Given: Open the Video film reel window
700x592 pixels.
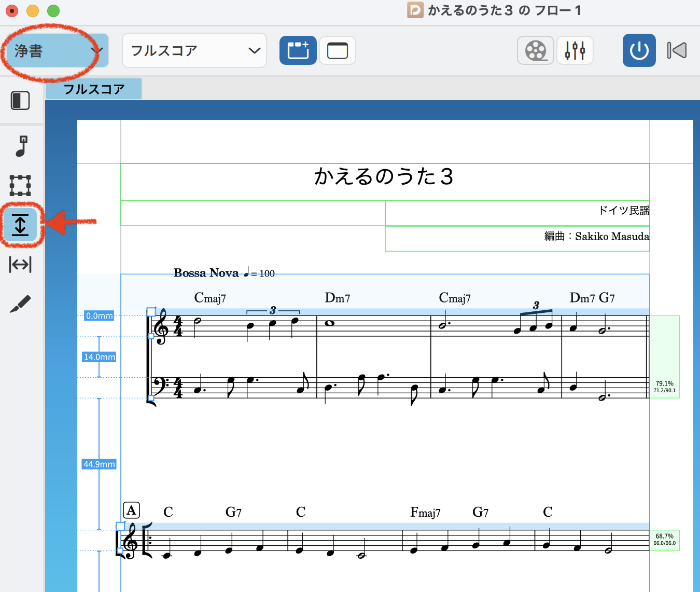Looking at the screenshot, I should [536, 51].
